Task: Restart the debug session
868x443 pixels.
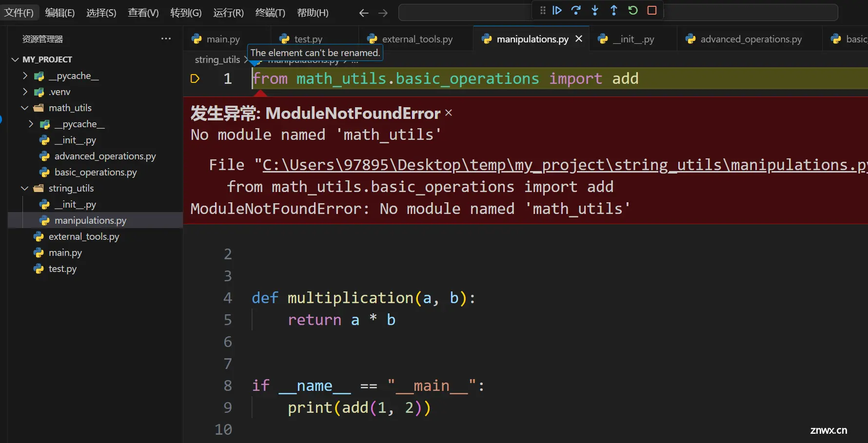Action: pyautogui.click(x=633, y=10)
